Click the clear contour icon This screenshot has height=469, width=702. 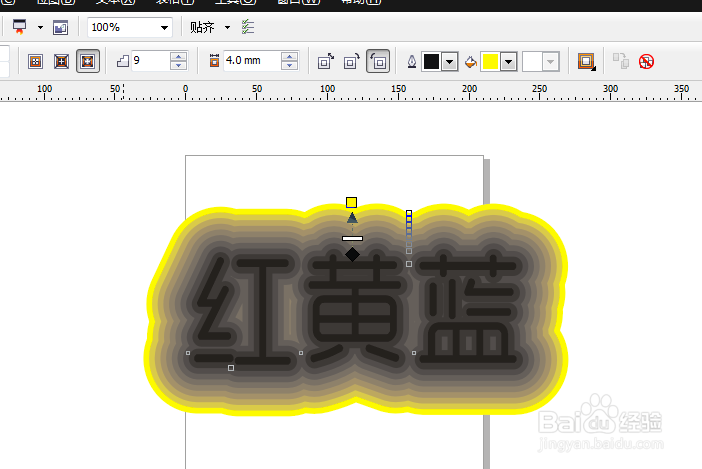pos(646,61)
